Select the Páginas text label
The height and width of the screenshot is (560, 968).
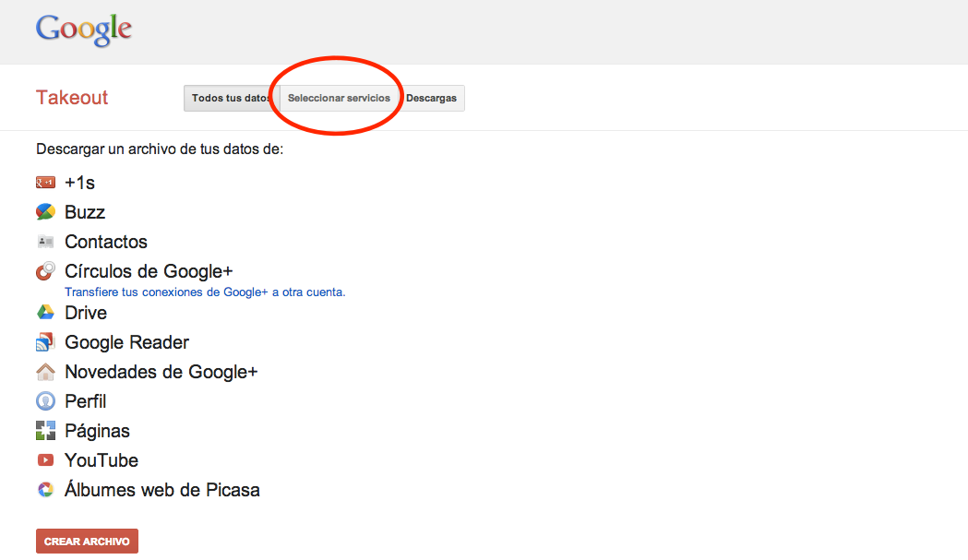tap(98, 431)
